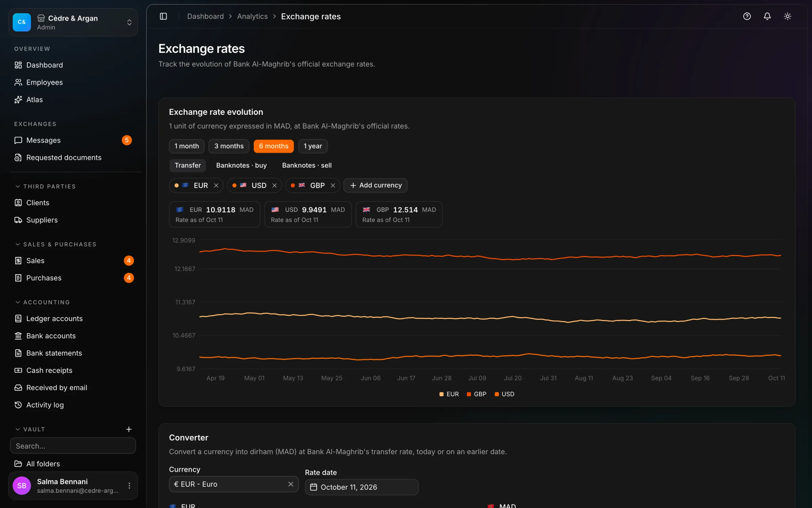
Task: Switch to the Transfer tab
Action: click(187, 165)
